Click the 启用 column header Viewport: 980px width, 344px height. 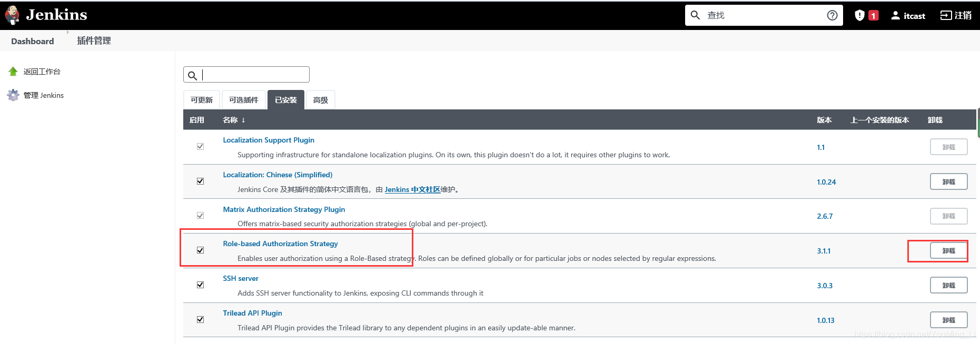(x=196, y=120)
